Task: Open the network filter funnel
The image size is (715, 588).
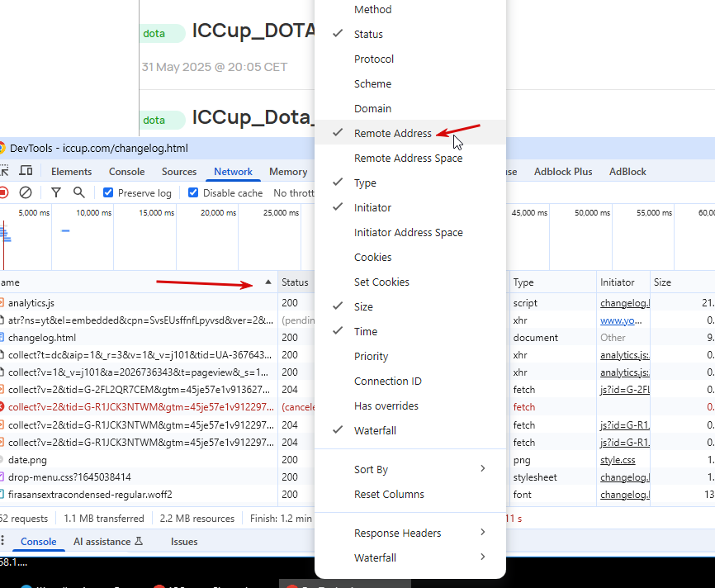Action: click(55, 192)
